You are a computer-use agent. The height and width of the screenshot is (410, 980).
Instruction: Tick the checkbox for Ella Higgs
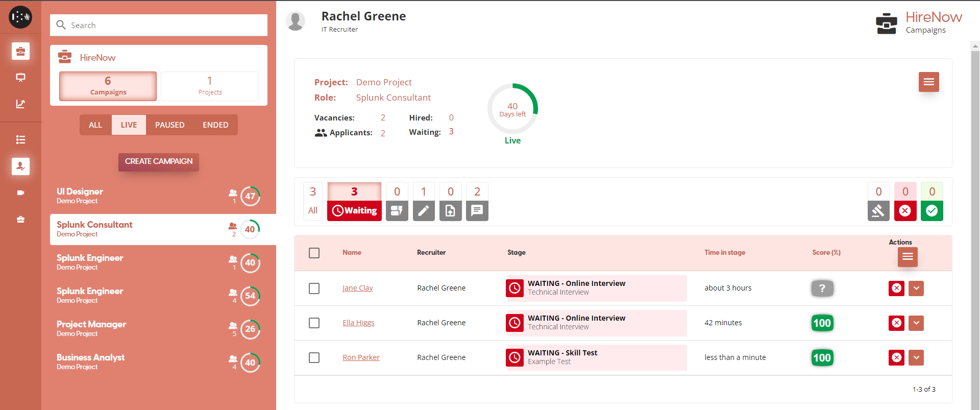point(314,323)
